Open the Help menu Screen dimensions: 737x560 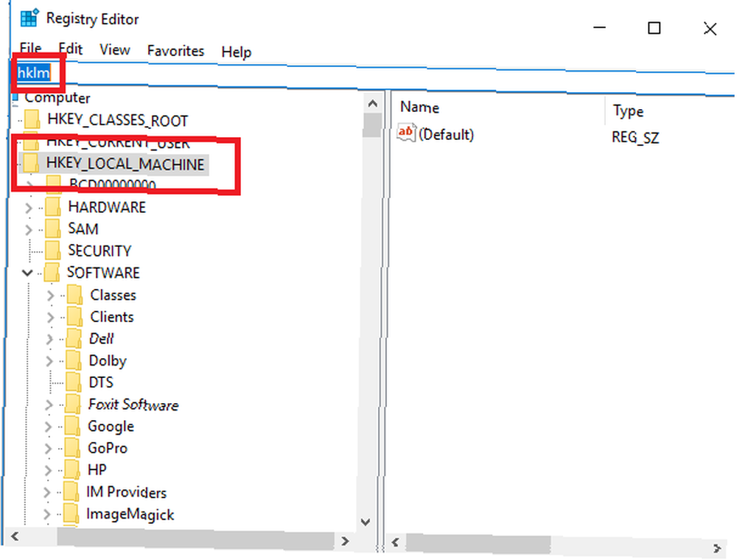(x=237, y=52)
